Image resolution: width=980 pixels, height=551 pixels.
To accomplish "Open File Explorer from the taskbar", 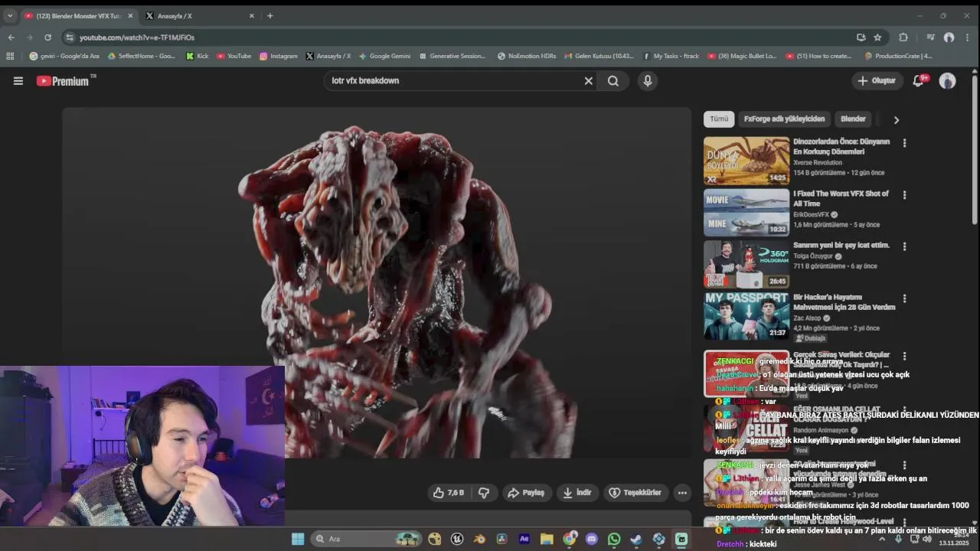I will pos(547,539).
